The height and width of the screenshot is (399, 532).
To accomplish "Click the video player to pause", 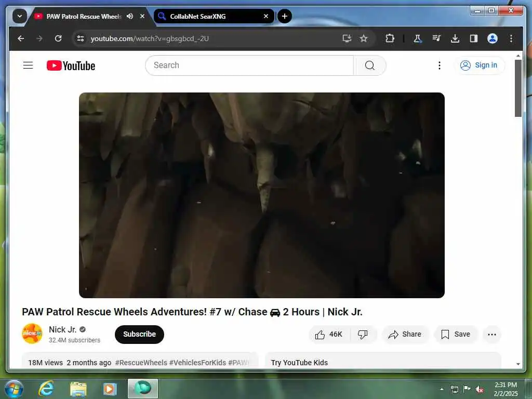I will click(x=262, y=195).
